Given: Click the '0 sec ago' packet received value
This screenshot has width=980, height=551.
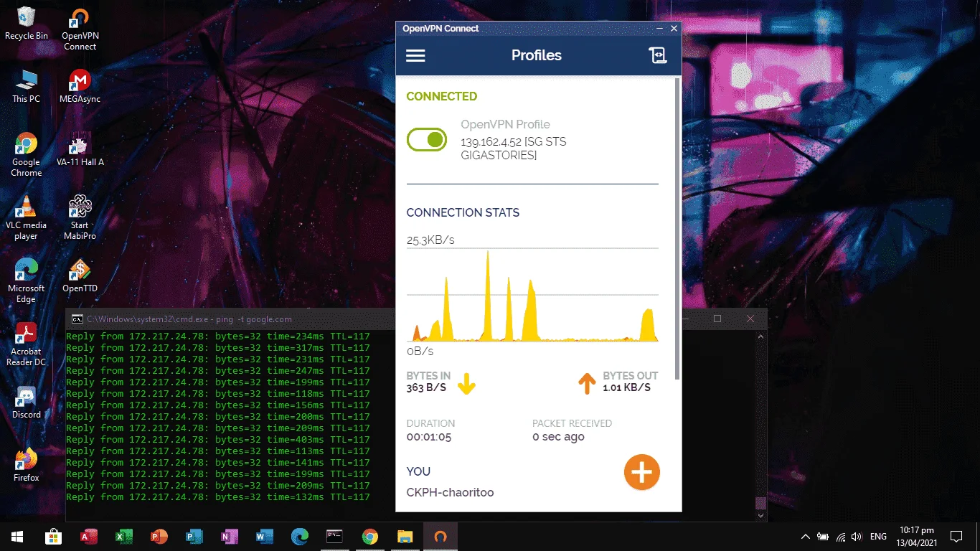Looking at the screenshot, I should click(x=558, y=437).
